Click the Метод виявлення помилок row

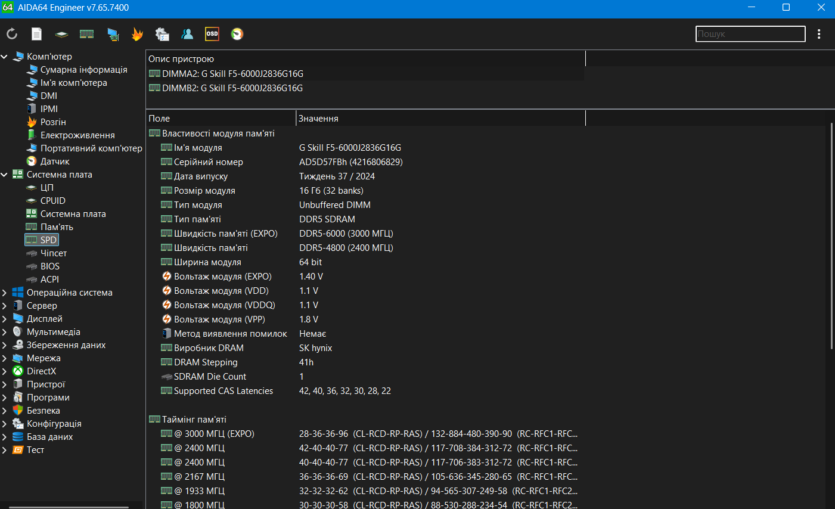(x=365, y=333)
